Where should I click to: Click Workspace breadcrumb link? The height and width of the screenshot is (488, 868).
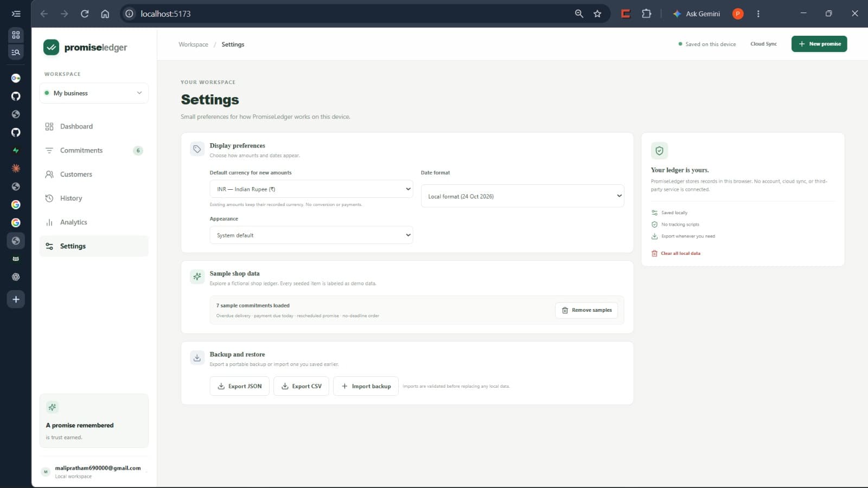(193, 44)
